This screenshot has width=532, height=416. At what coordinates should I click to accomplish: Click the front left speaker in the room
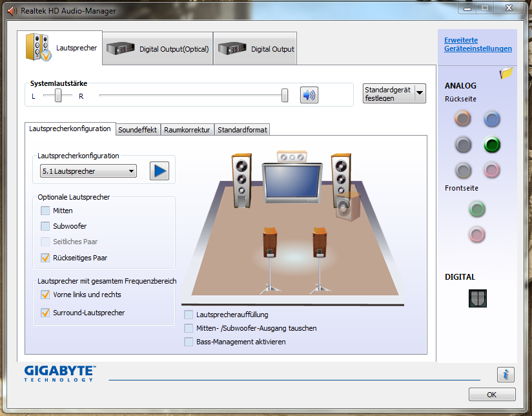point(241,181)
